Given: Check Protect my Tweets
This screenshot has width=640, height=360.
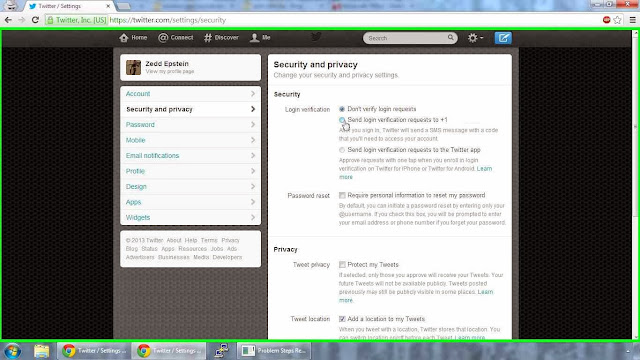Looking at the screenshot, I should pyautogui.click(x=342, y=264).
